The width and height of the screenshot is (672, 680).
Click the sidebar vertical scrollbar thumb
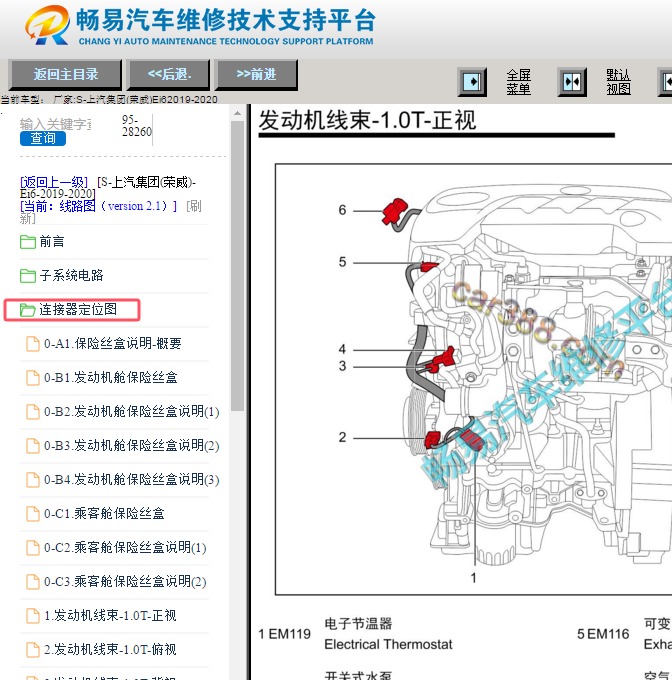(237, 265)
